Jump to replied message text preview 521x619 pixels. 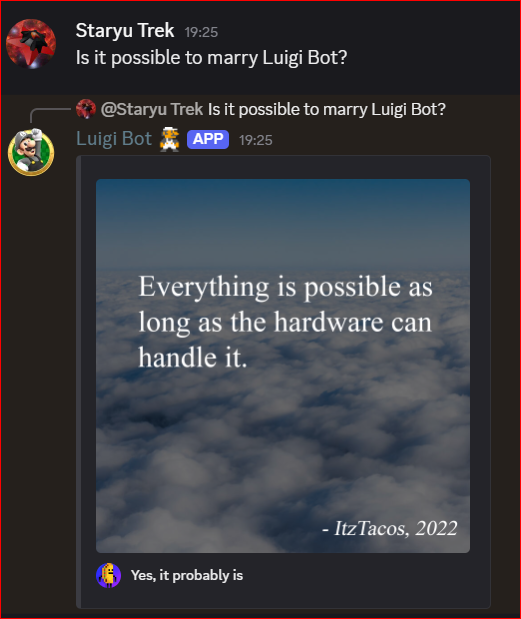[x=327, y=109]
